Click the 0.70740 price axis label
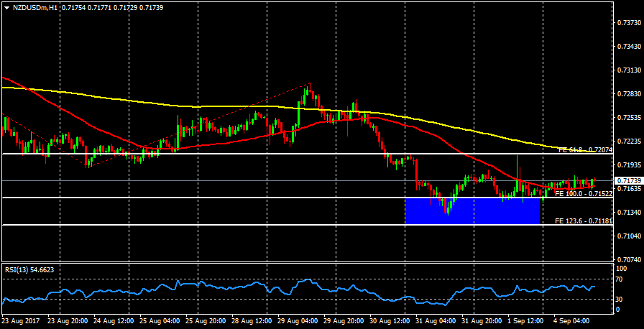The width and height of the screenshot is (644, 329). point(629,259)
